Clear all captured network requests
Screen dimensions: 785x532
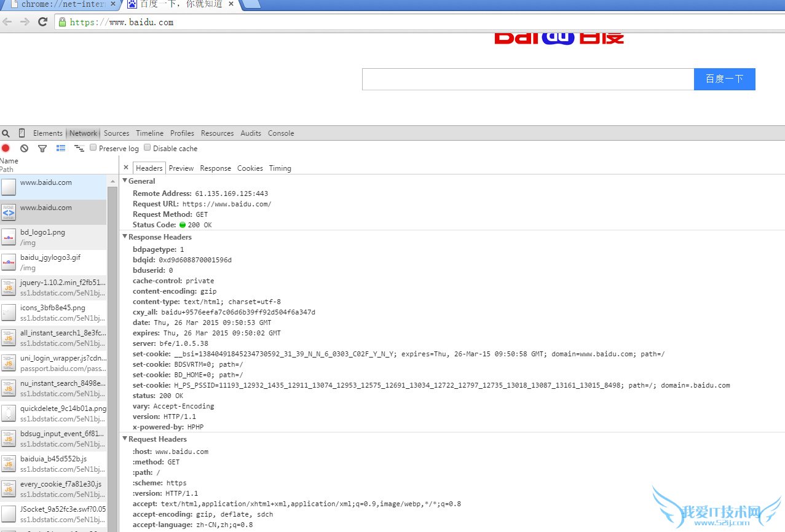point(24,148)
